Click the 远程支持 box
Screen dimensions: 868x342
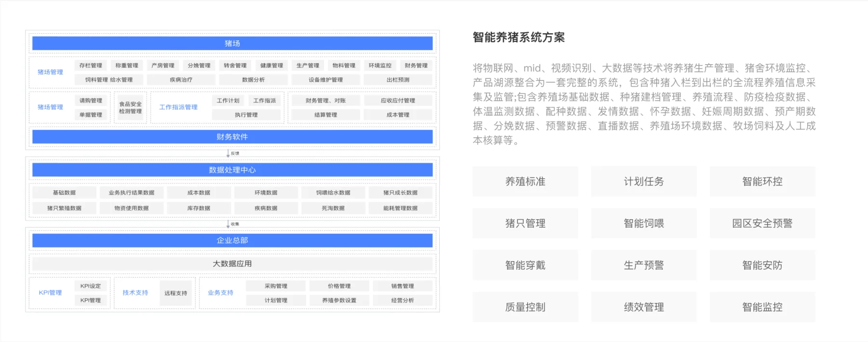(x=176, y=293)
